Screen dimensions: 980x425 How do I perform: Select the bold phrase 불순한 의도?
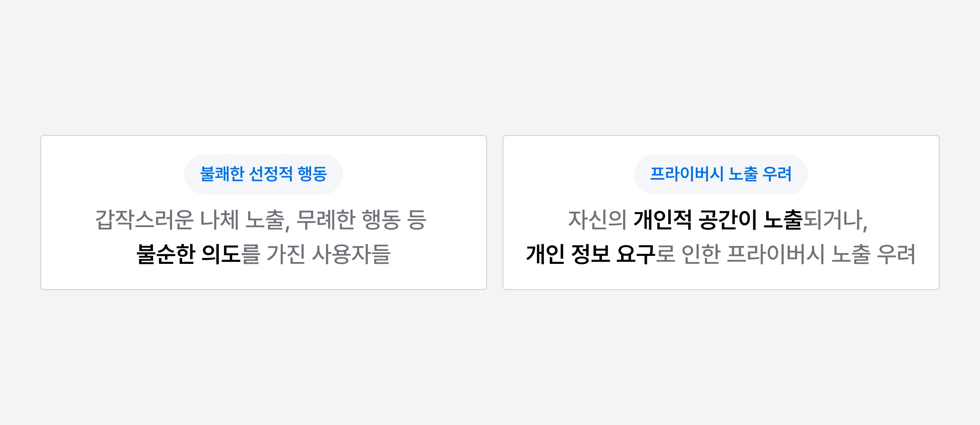click(188, 254)
